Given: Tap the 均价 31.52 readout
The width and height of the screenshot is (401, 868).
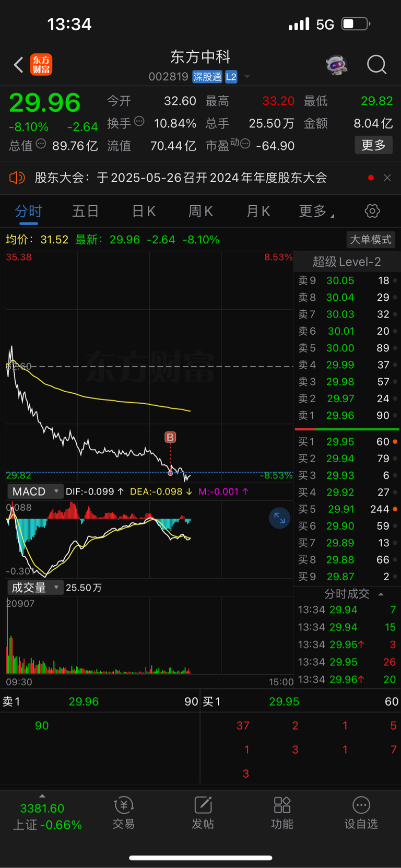Looking at the screenshot, I should pos(37,240).
